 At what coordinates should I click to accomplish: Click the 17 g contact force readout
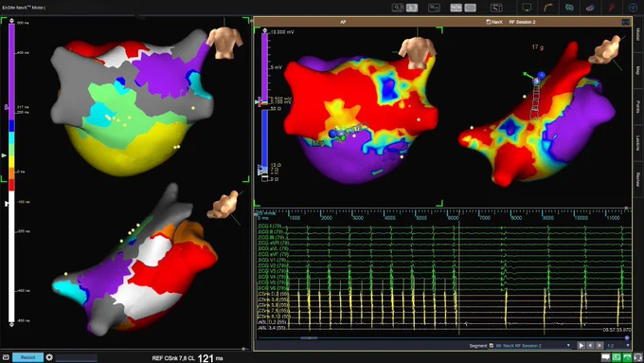pyautogui.click(x=538, y=47)
